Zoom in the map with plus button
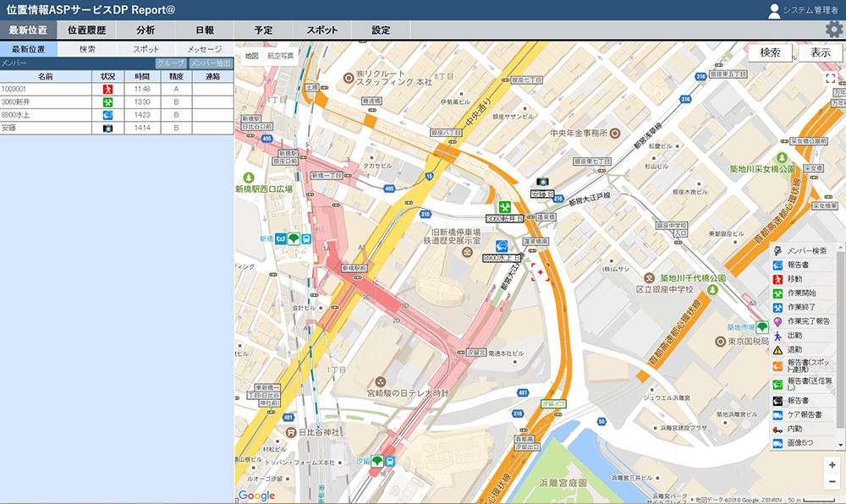Viewport: 846px width, 504px height. pyautogui.click(x=832, y=464)
